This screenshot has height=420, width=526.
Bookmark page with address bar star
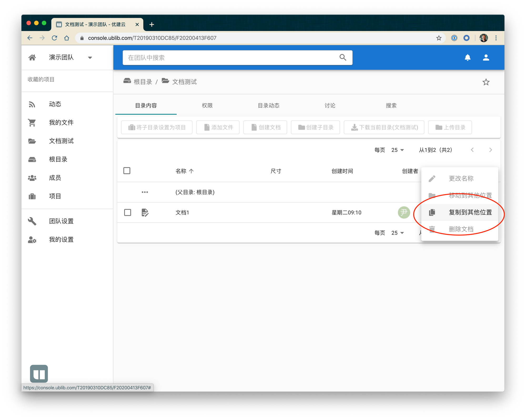[439, 38]
